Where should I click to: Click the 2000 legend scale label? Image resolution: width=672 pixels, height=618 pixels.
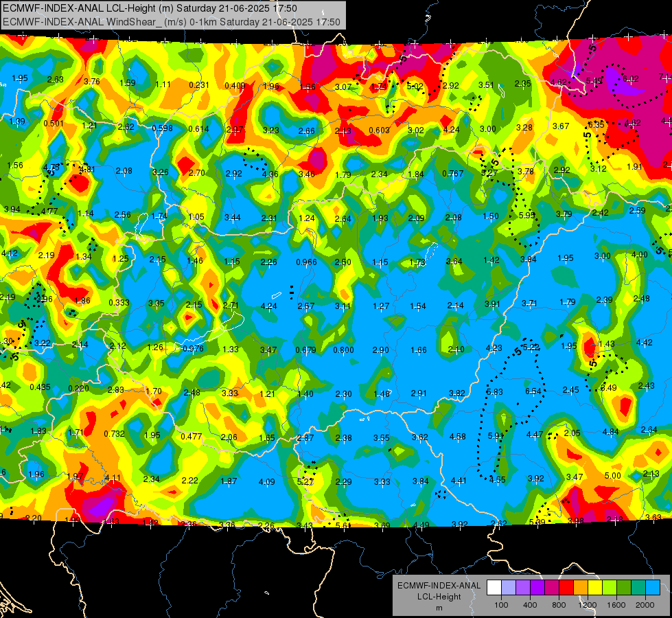pos(645,605)
